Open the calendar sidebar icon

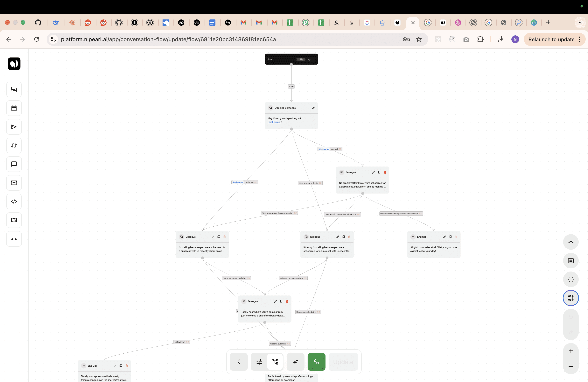(x=14, y=108)
